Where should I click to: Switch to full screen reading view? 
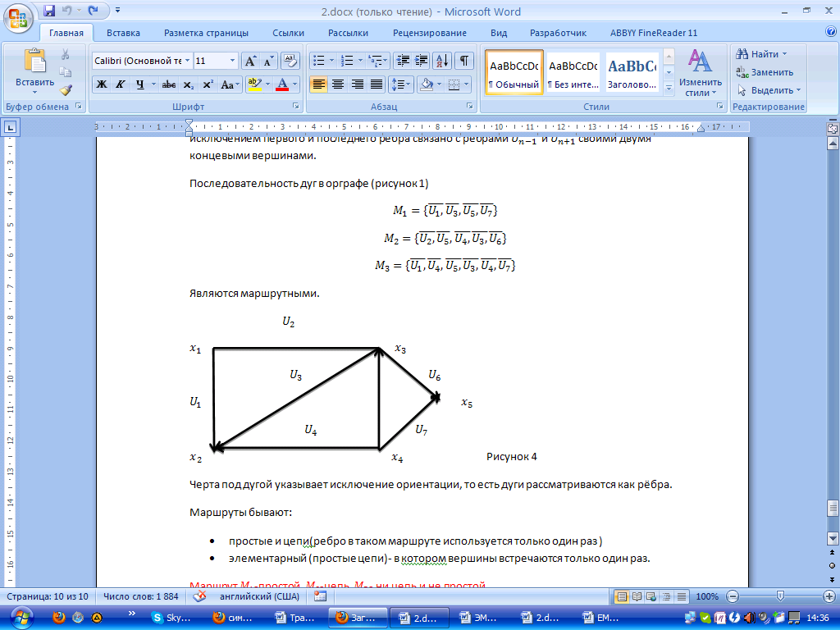click(637, 596)
